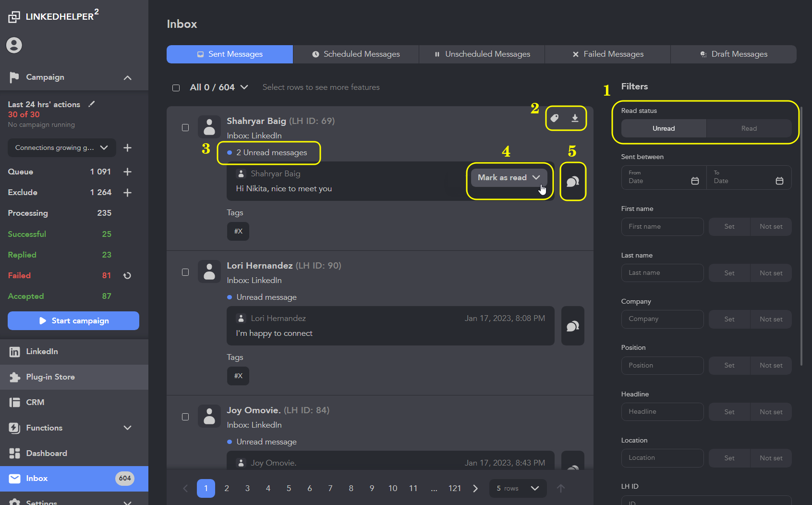
Task: Go to page 3
Action: click(247, 488)
